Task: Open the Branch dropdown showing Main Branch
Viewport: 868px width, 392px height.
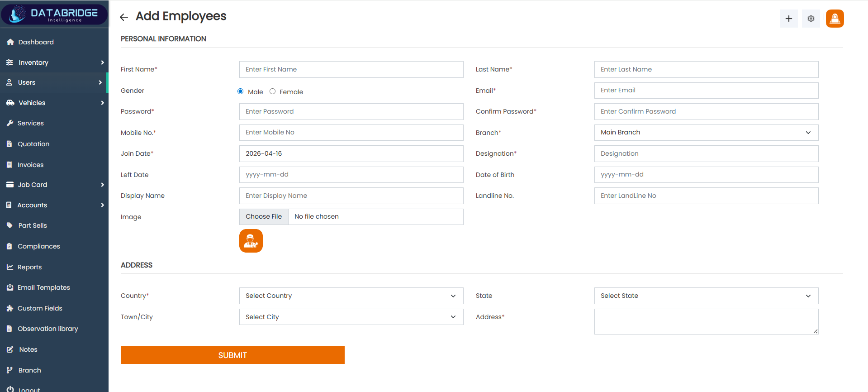Action: pyautogui.click(x=706, y=133)
